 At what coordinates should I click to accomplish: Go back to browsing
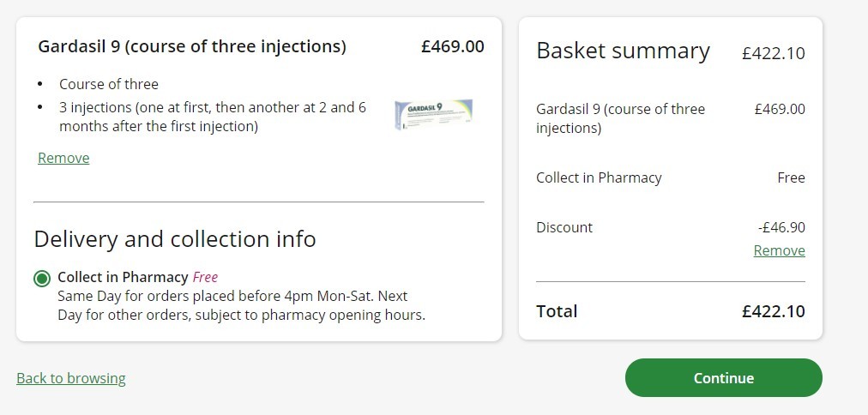71,378
